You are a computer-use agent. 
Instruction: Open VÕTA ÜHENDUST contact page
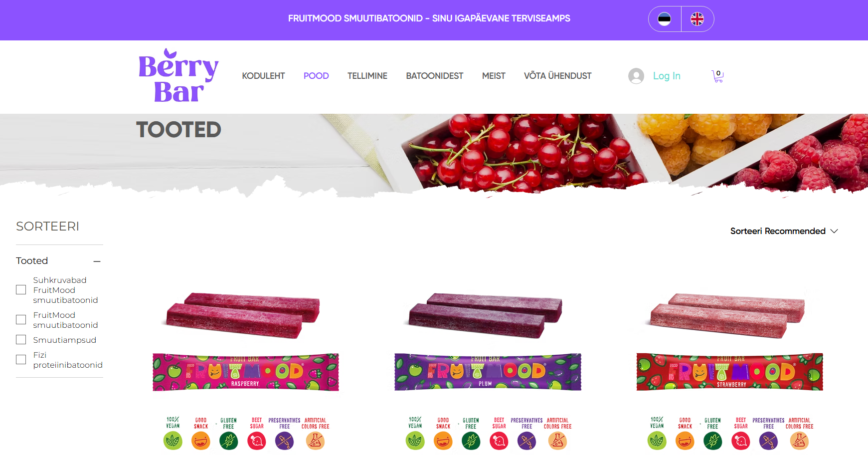[557, 76]
